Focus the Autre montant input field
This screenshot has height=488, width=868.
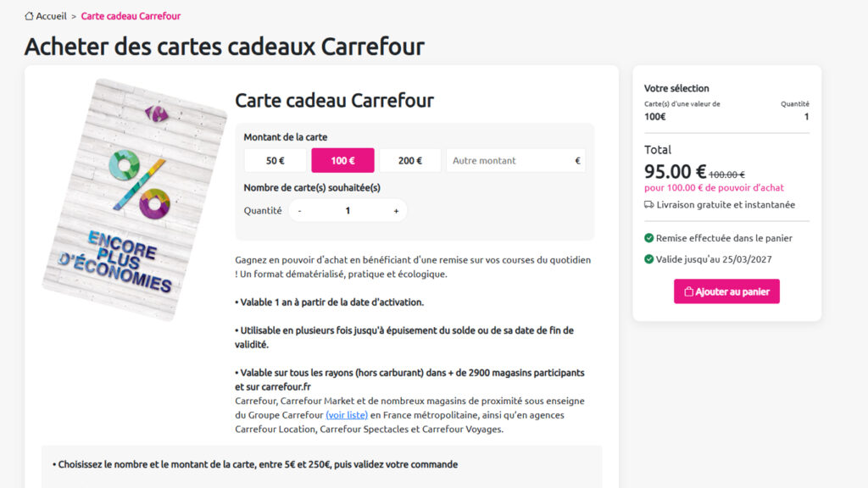coord(509,160)
